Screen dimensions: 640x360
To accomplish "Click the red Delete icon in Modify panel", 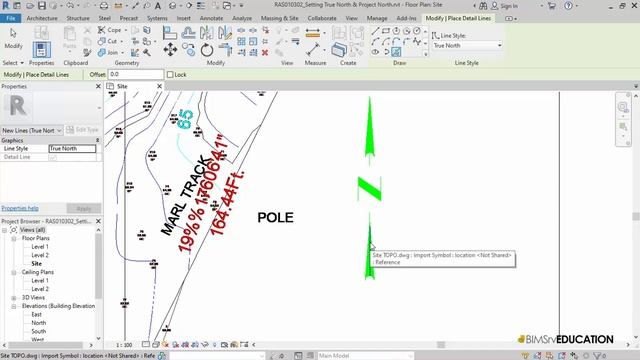I will coord(265,52).
